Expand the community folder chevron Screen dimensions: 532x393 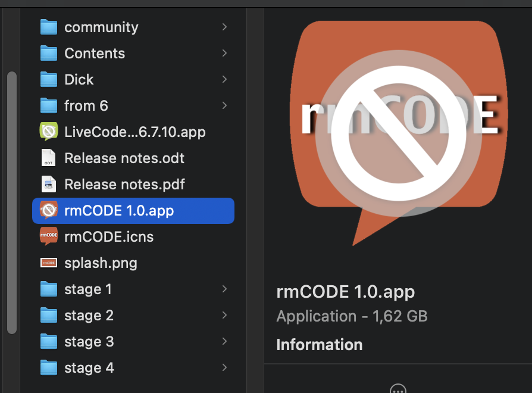(224, 27)
